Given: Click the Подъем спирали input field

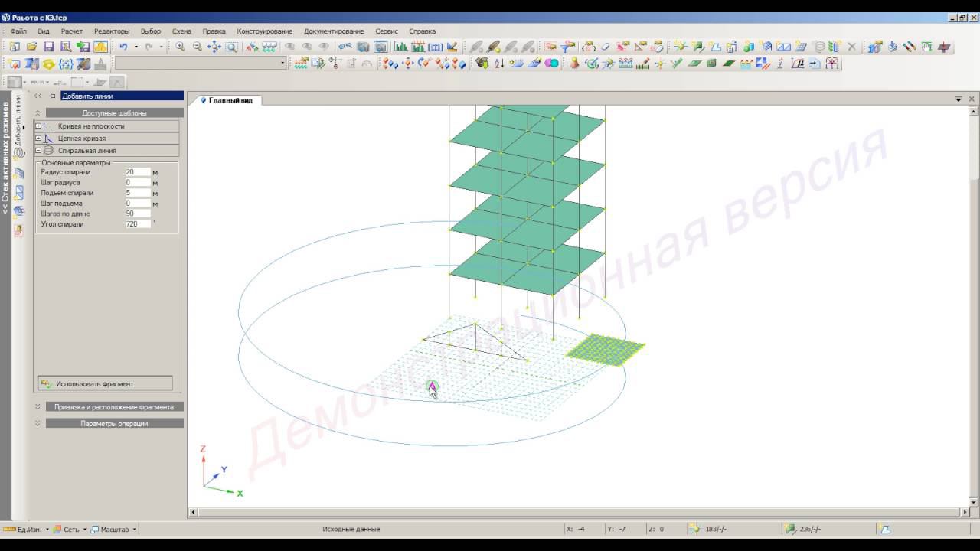Looking at the screenshot, I should coord(138,193).
